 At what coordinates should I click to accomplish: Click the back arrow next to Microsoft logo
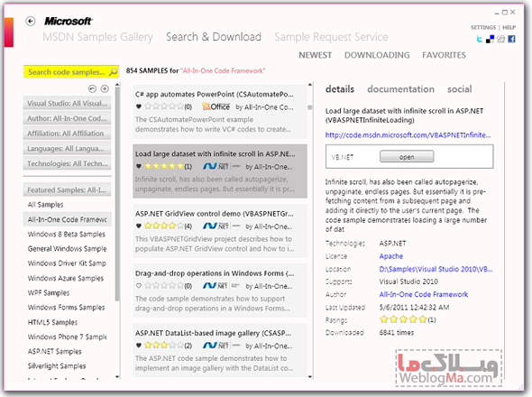pyautogui.click(x=30, y=22)
